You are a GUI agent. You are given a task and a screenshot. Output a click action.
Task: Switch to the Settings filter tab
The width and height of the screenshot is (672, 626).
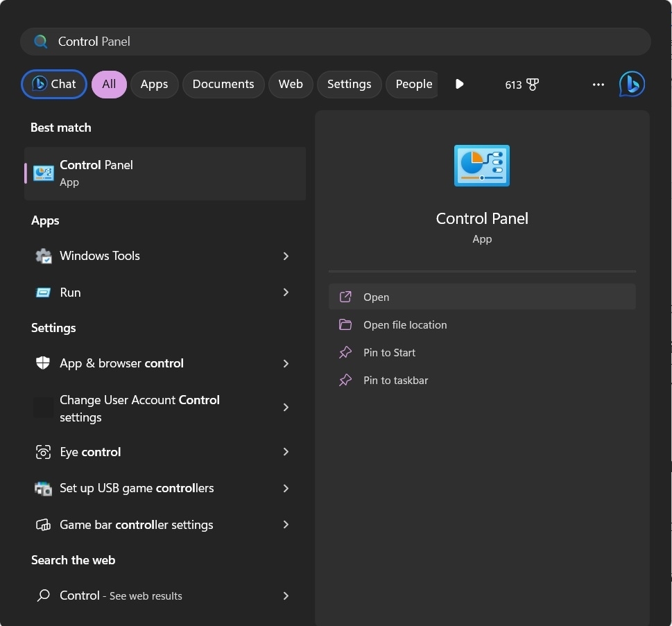tap(350, 84)
